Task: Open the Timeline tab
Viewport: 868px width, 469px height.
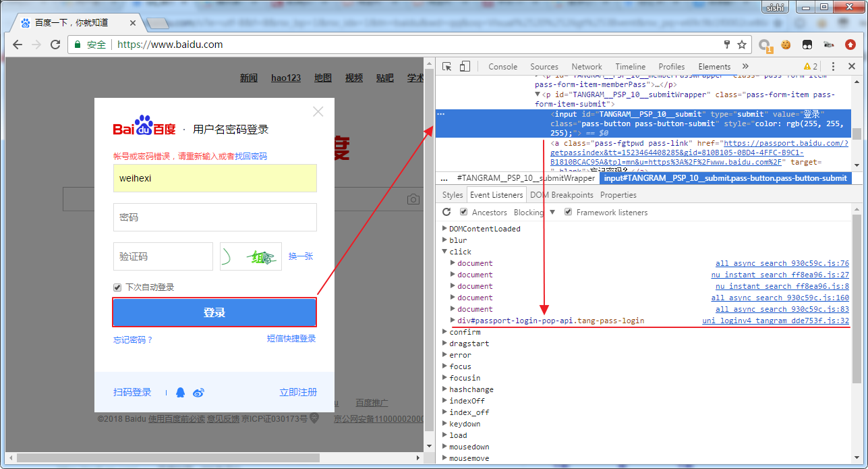Action: pos(631,66)
